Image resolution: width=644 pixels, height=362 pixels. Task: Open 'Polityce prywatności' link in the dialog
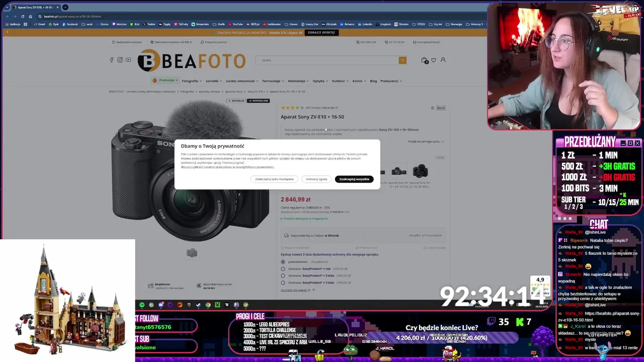259,167
